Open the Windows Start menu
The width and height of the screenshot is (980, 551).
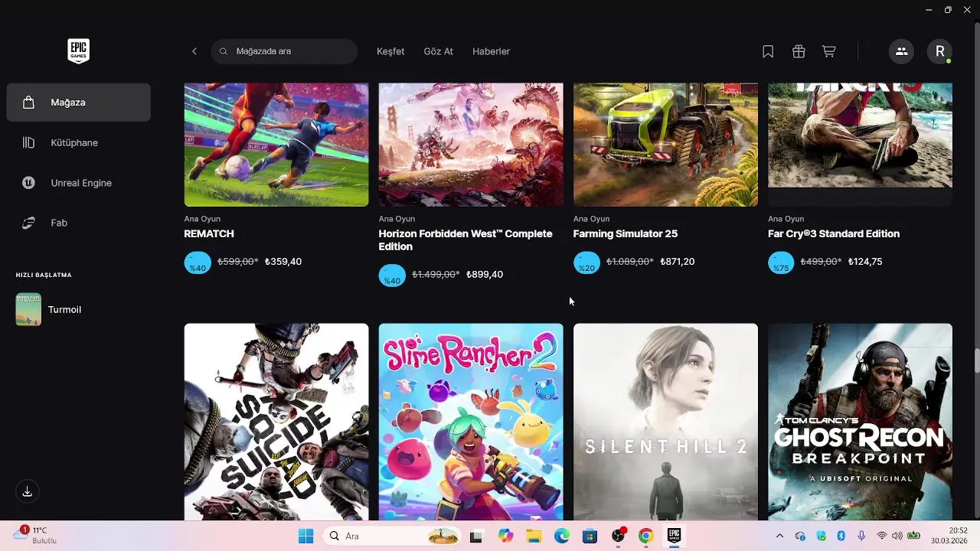[305, 536]
